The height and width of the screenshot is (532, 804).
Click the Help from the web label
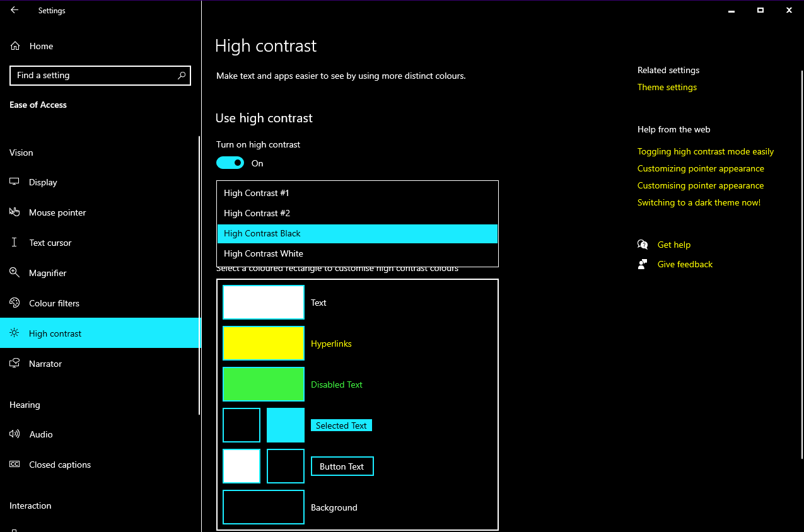674,129
